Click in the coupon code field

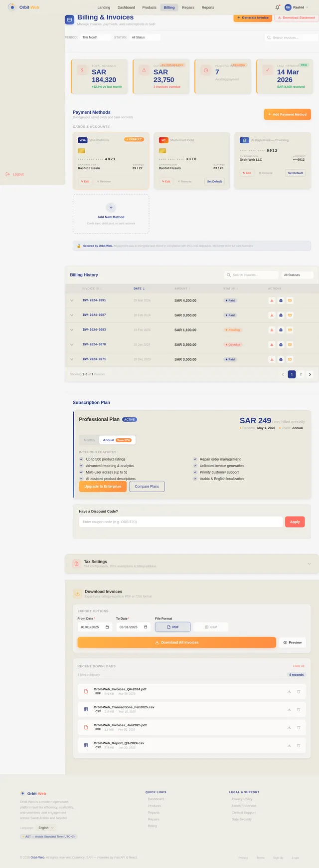click(180, 522)
